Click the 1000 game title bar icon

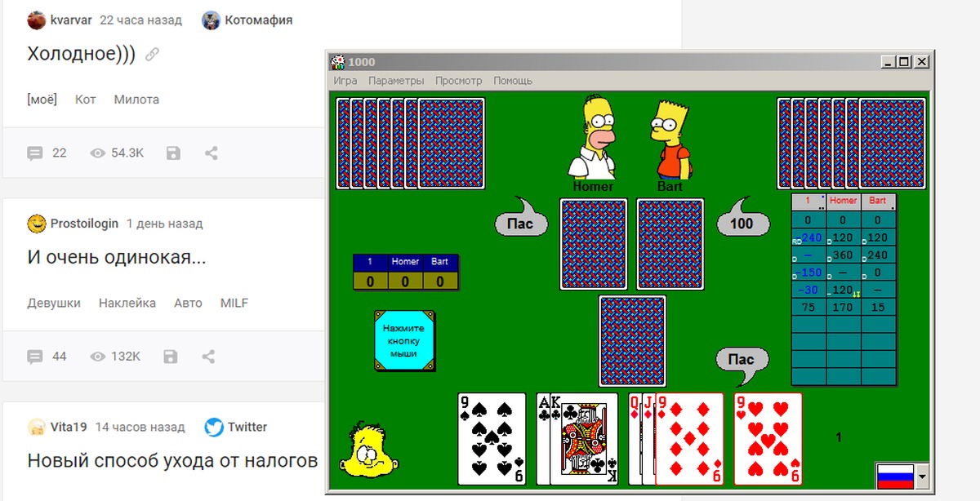click(338, 62)
